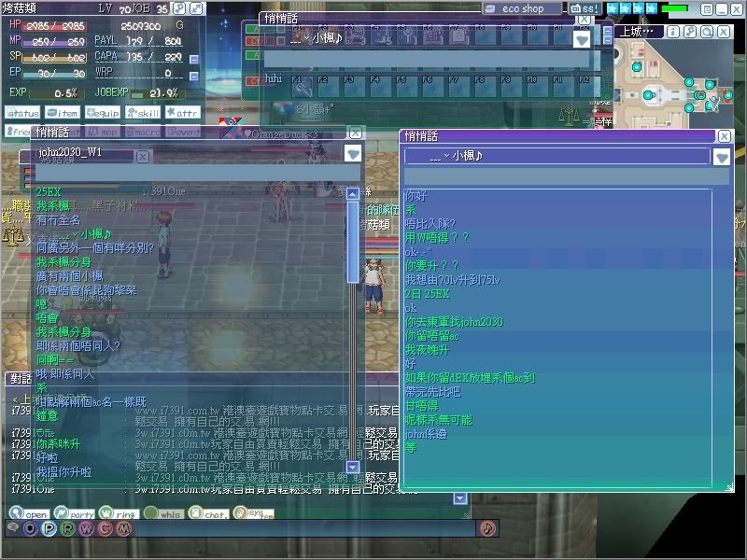
Task: Open the eco shop
Action: click(522, 8)
